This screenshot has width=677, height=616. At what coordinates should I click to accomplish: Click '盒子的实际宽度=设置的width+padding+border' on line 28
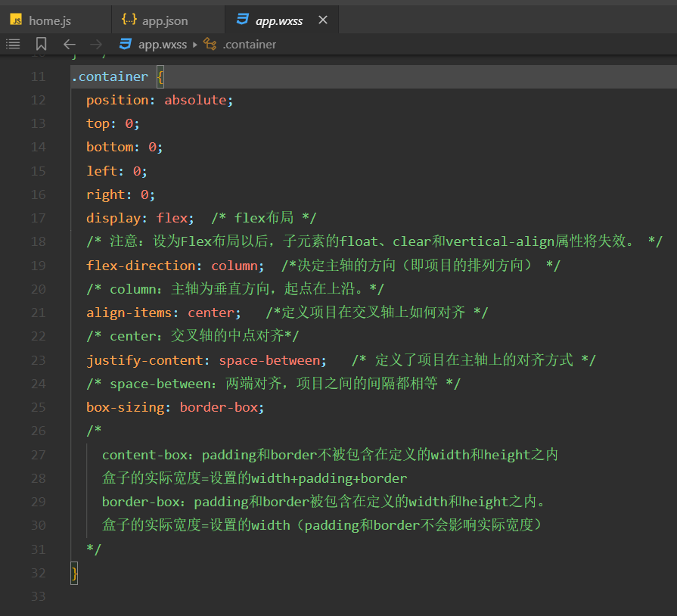coord(254,478)
